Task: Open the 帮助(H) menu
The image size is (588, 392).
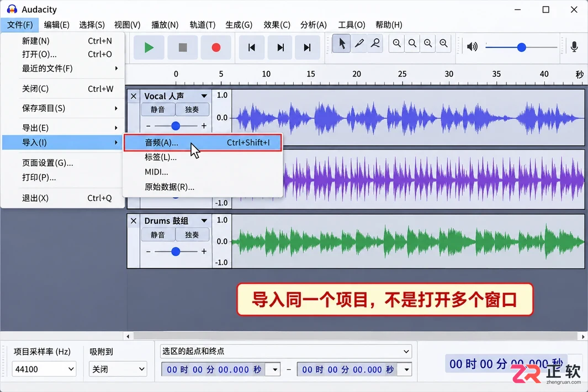Action: tap(389, 25)
